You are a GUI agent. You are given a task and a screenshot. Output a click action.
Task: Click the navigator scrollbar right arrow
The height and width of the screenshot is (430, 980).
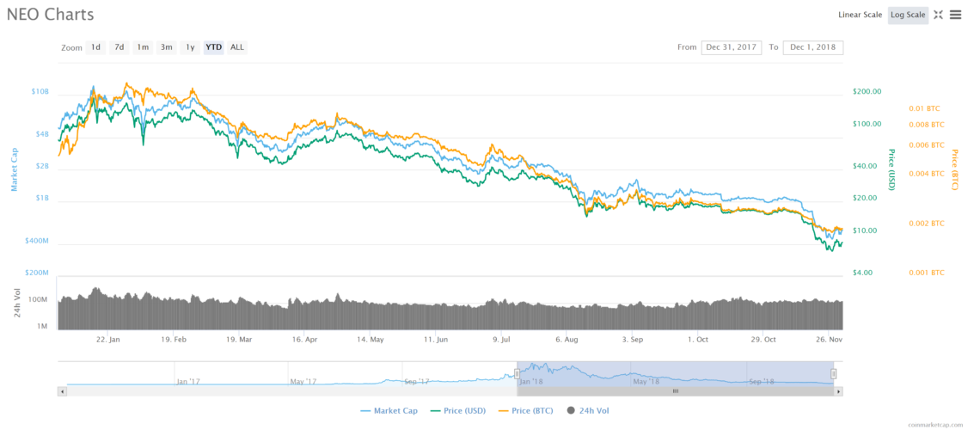[839, 391]
